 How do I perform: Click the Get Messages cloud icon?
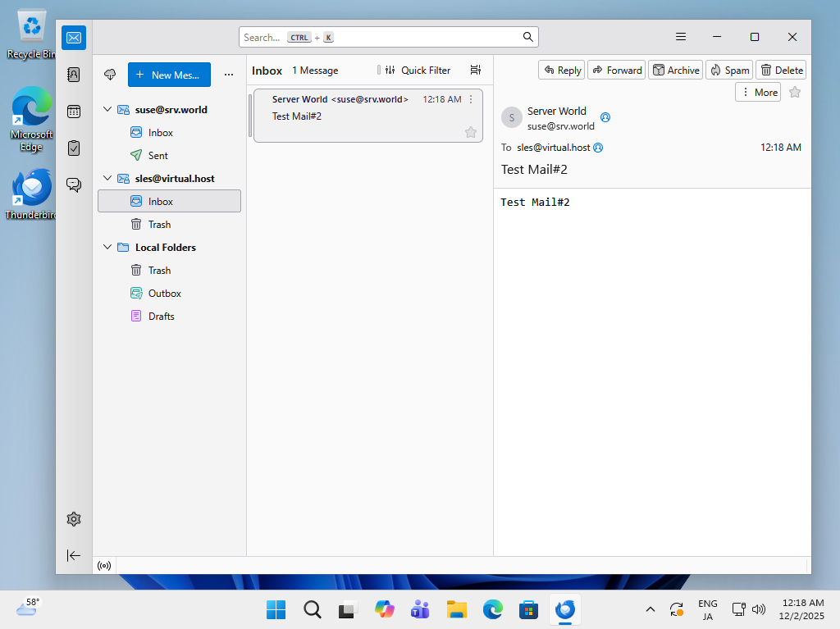(x=110, y=75)
